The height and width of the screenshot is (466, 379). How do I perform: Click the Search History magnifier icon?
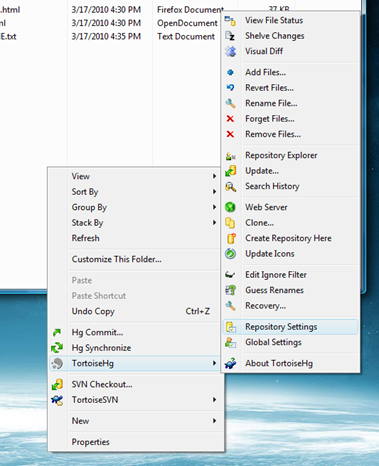231,187
